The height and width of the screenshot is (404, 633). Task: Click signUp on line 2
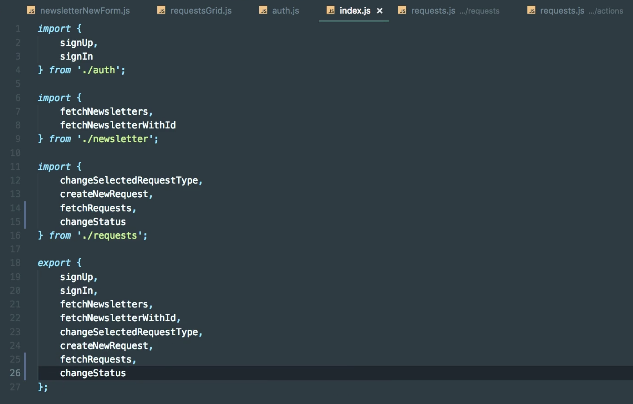pos(77,43)
